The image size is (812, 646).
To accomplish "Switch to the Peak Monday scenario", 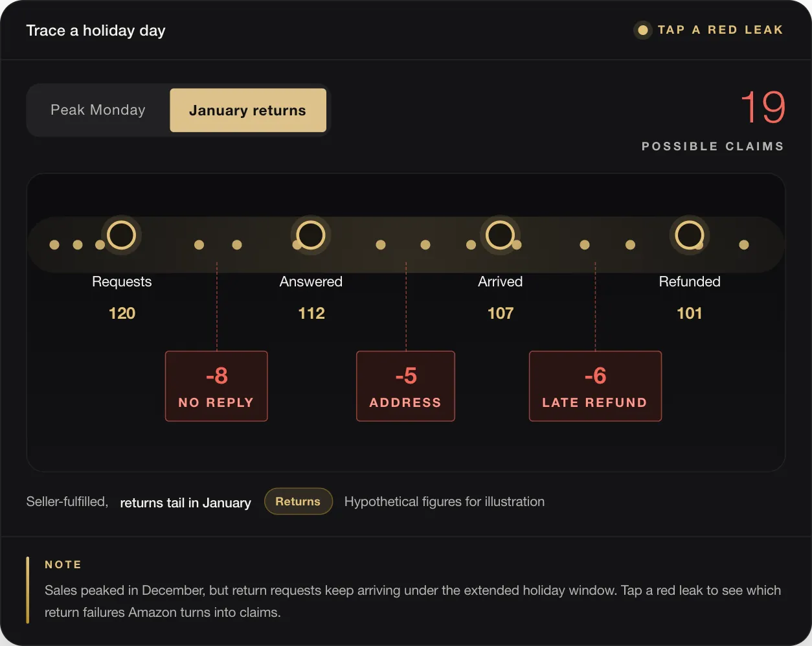I will coord(98,110).
